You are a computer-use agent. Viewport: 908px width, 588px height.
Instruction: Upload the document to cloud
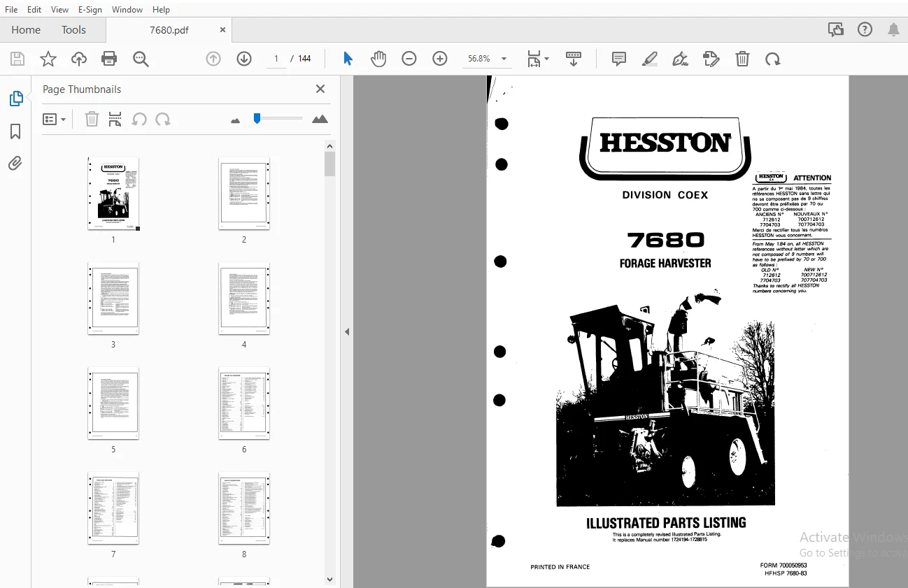point(79,59)
